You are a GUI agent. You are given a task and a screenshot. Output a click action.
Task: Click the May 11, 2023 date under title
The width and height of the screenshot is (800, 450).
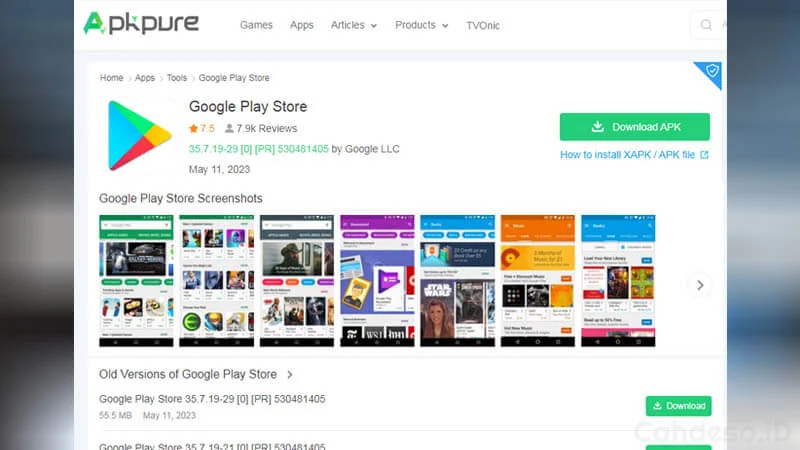(x=219, y=169)
